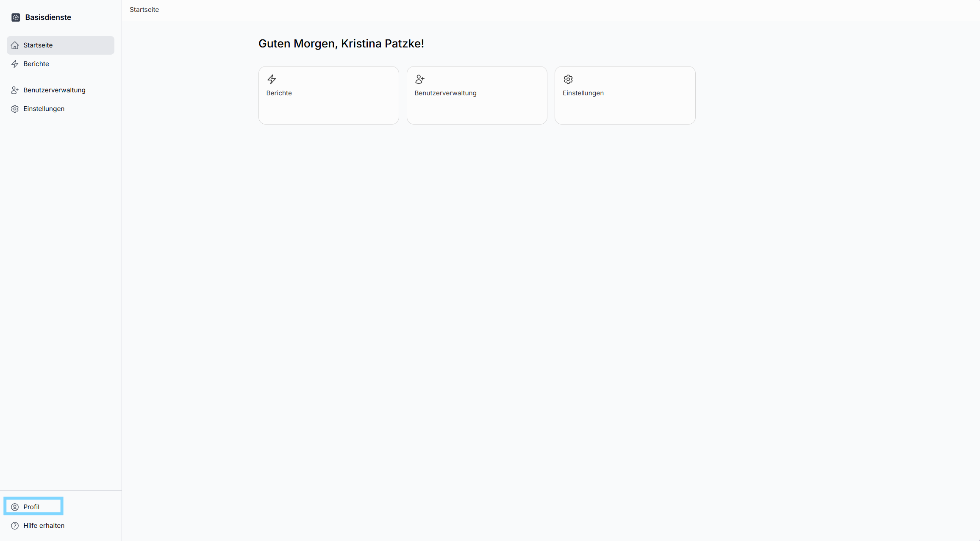Open the Berichte card label
Image resolution: width=980 pixels, height=541 pixels.
[279, 93]
